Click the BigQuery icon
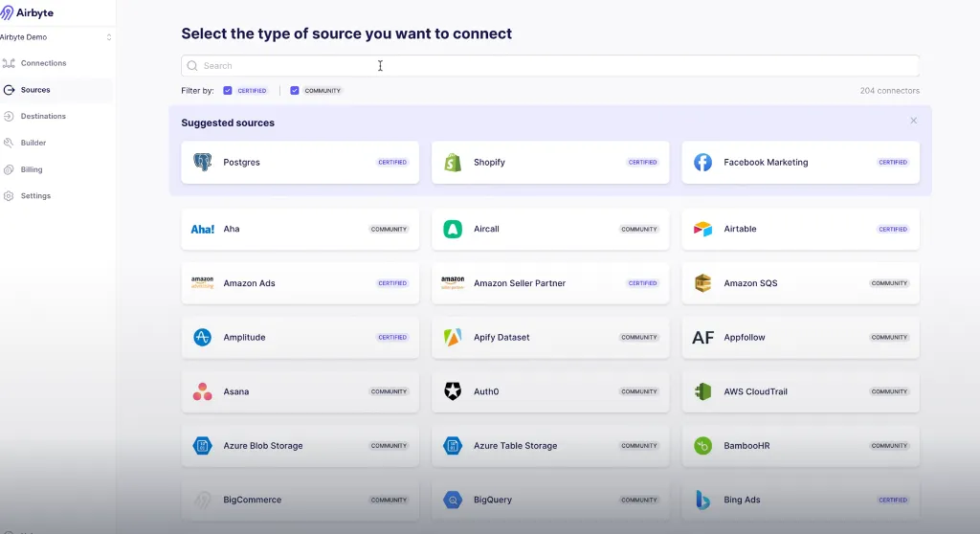The width and height of the screenshot is (980, 534). 453,500
